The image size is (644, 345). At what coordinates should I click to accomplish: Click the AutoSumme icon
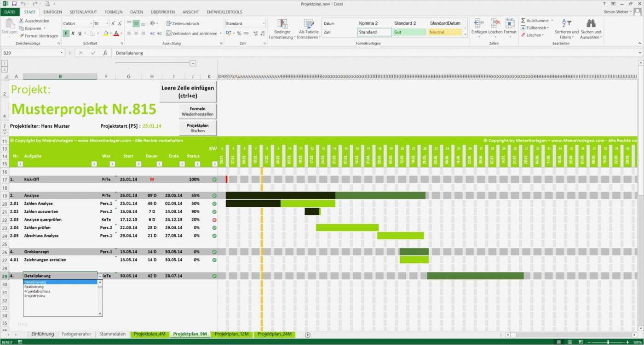coord(523,21)
